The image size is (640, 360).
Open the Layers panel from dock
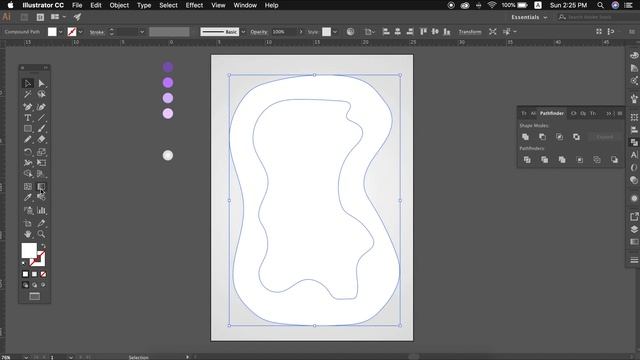tap(634, 229)
